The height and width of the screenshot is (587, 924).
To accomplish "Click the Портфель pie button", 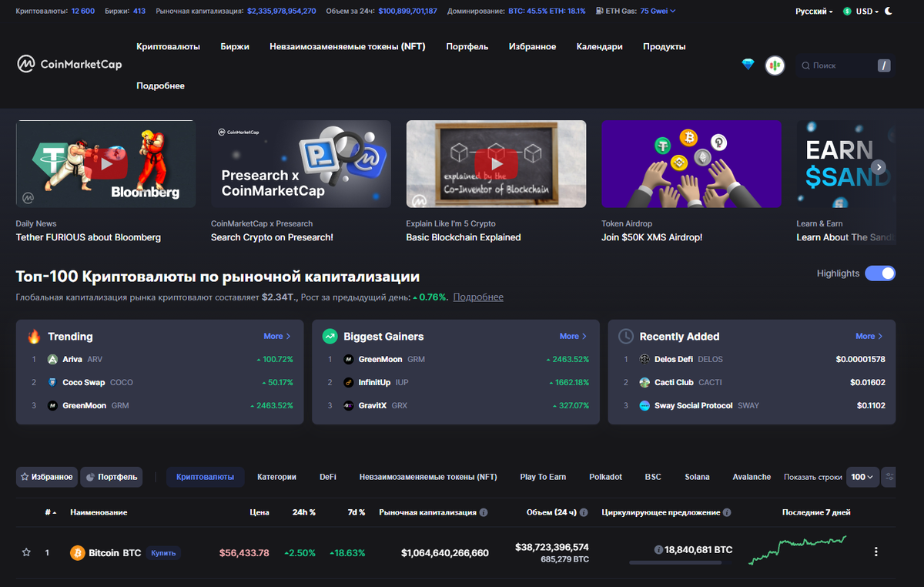I will (112, 477).
